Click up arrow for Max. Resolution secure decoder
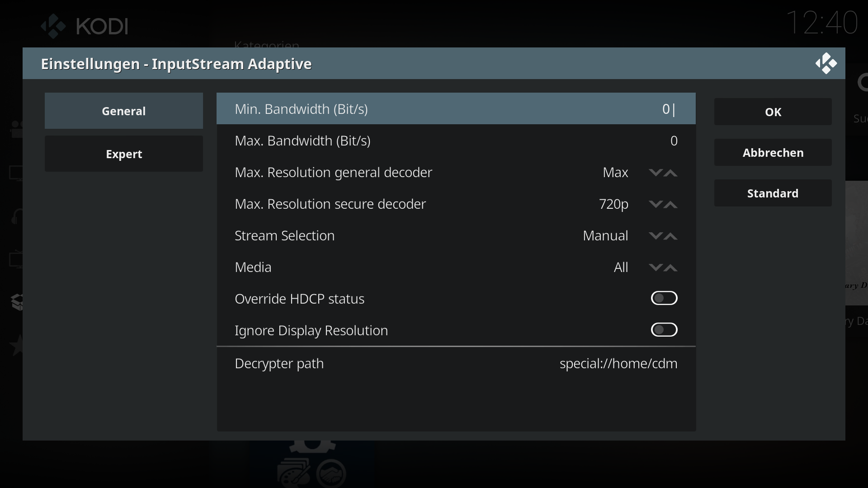Viewport: 868px width, 488px height. coord(670,204)
